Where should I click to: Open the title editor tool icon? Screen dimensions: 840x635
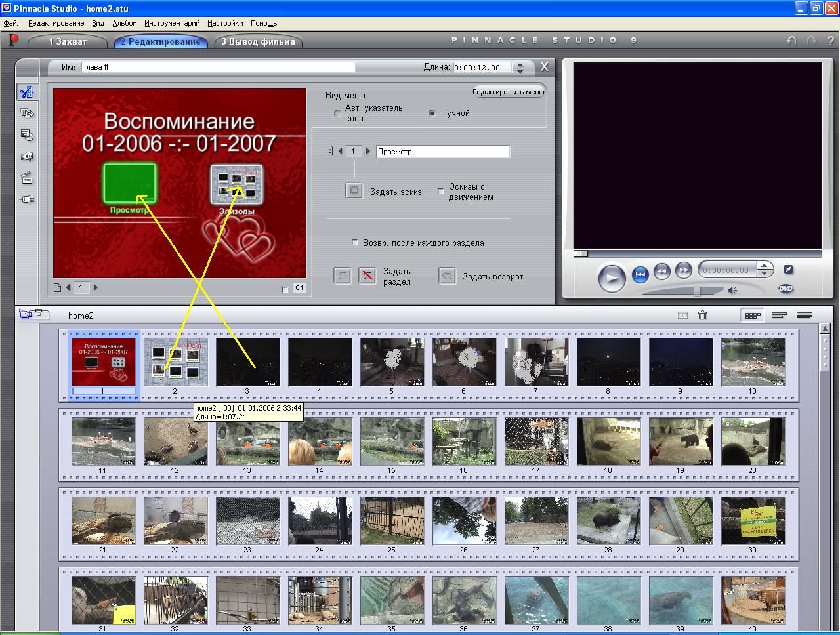click(x=26, y=113)
